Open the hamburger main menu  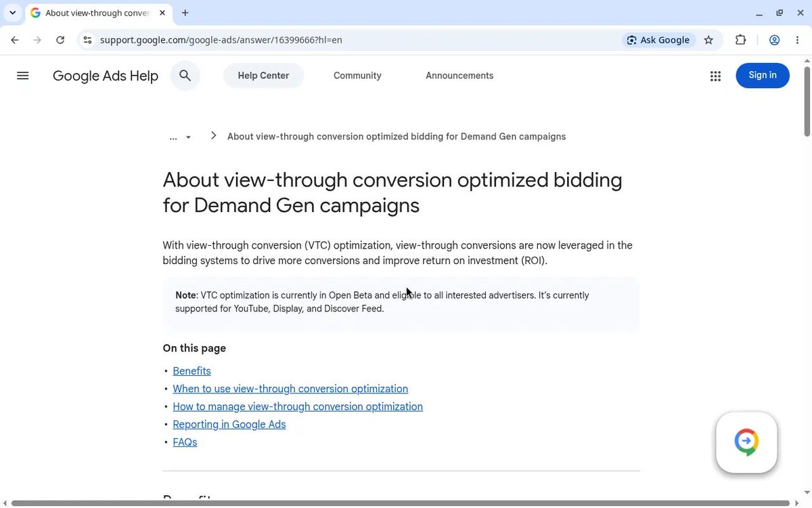[x=22, y=76]
